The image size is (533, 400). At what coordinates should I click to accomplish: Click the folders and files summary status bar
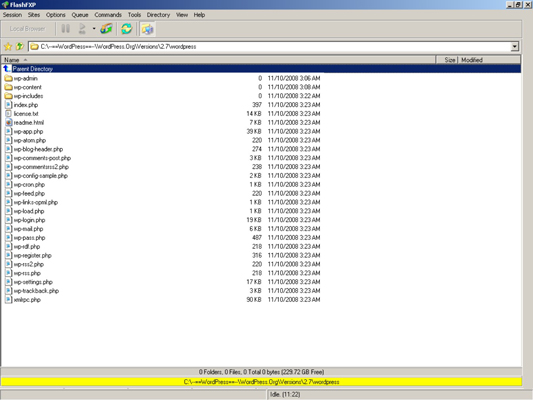(x=261, y=372)
